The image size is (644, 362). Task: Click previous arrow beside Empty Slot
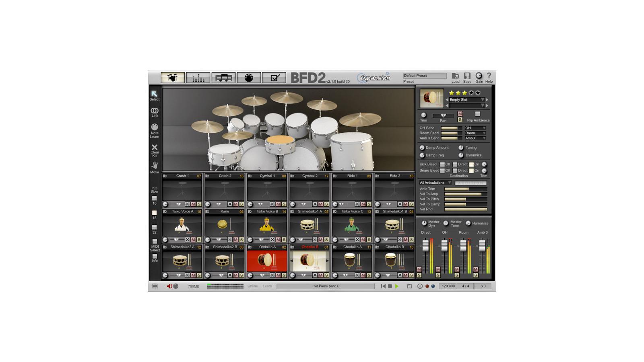tap(447, 100)
